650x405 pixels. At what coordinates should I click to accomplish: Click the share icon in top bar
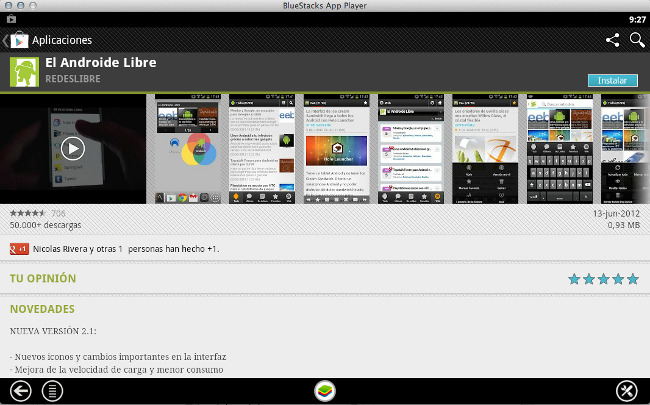(x=612, y=40)
